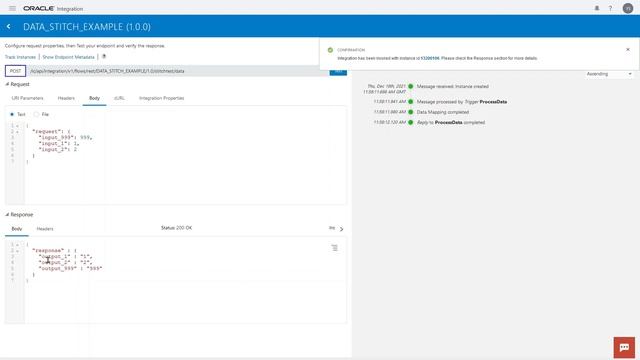Image resolution: width=640 pixels, height=360 pixels.
Task: Collapse the Response section
Action: click(7, 214)
